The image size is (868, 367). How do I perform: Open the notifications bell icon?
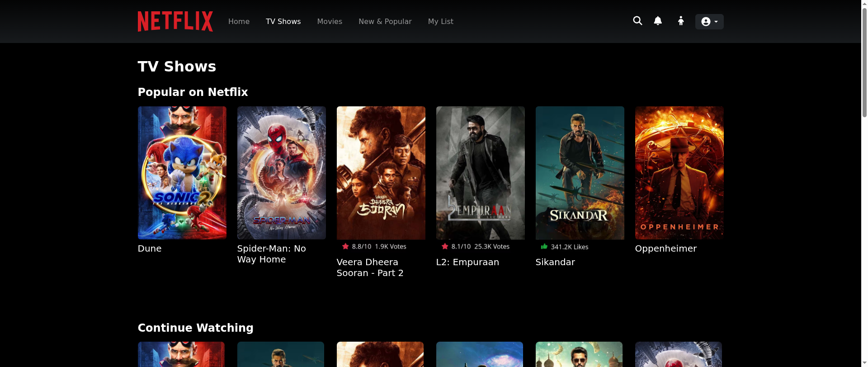coord(658,21)
